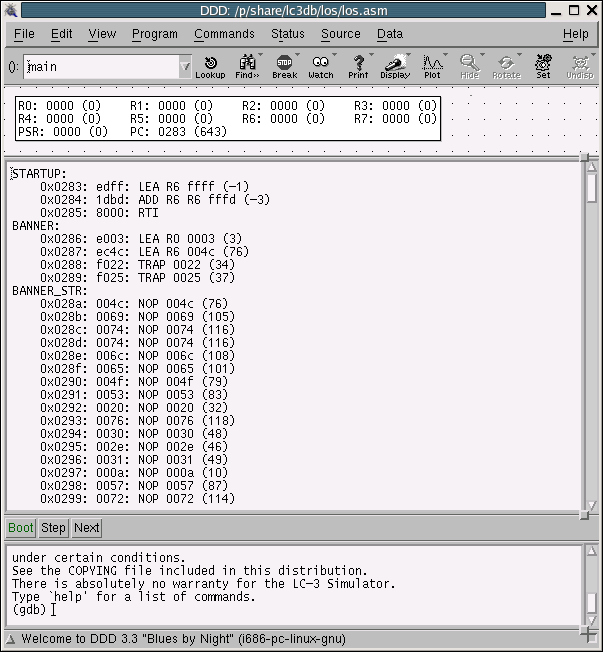
Task: Click the Rotate toolbar icon
Action: coord(506,66)
